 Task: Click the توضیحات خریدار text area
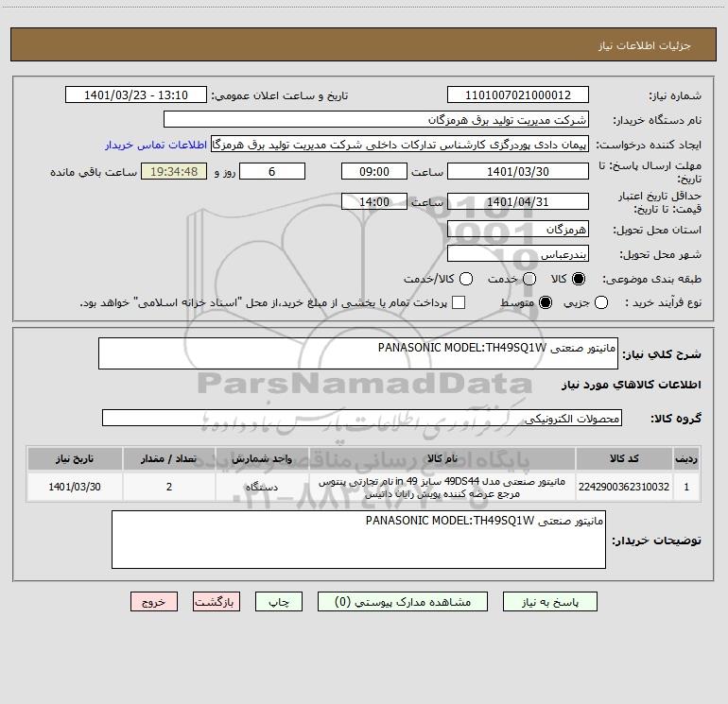358,540
